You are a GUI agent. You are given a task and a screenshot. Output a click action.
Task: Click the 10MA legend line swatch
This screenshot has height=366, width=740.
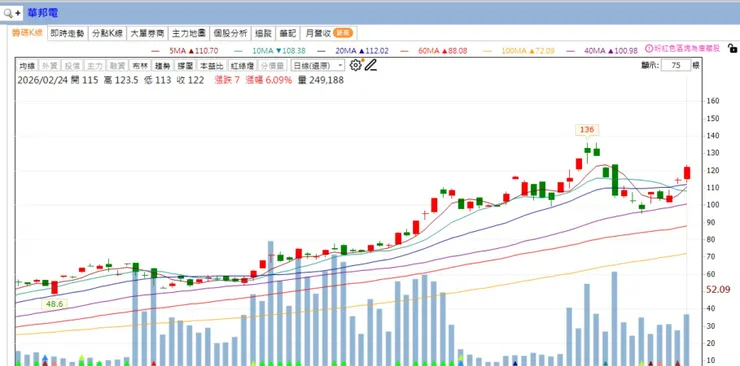point(239,51)
